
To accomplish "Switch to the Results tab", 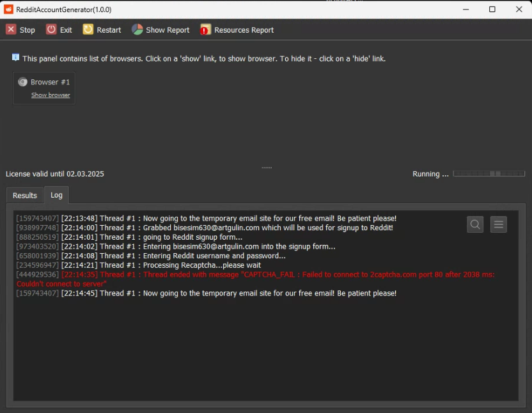I will coord(25,196).
